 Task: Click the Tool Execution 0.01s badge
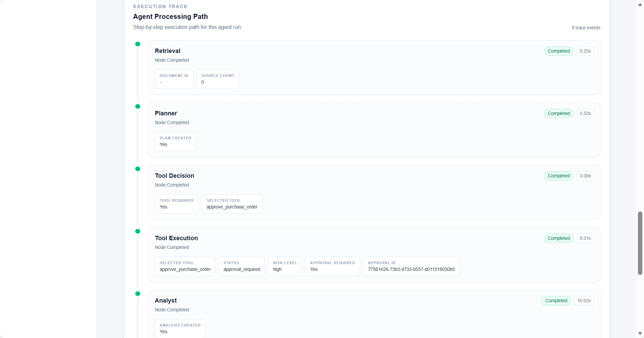pos(585,238)
